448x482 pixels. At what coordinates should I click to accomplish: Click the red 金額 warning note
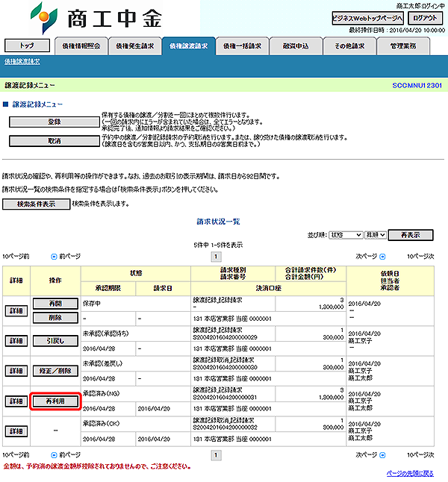click(97, 466)
